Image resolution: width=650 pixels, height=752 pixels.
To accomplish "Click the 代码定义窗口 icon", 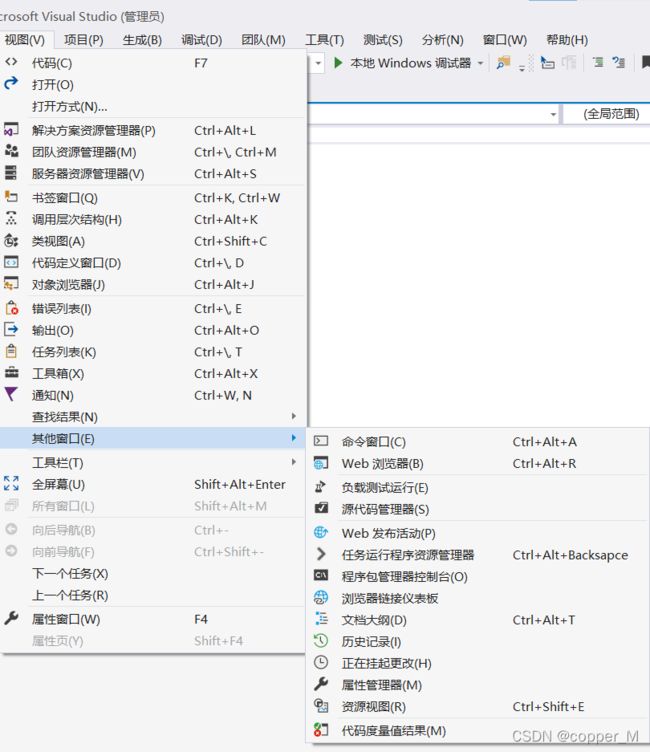I will 11,262.
